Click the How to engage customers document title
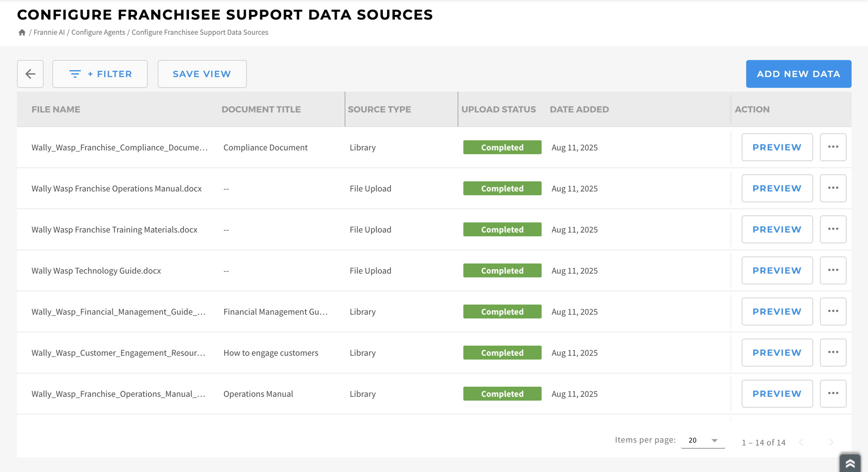 270,353
